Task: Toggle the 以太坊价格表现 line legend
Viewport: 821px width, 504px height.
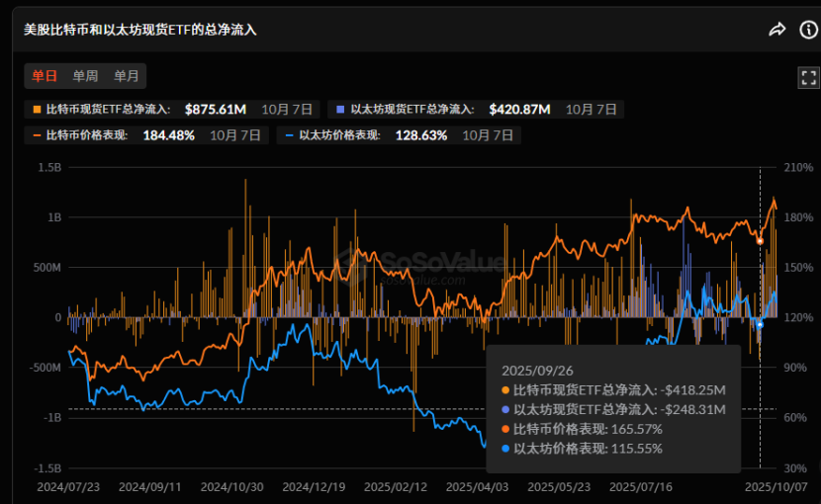Action: pyautogui.click(x=338, y=135)
